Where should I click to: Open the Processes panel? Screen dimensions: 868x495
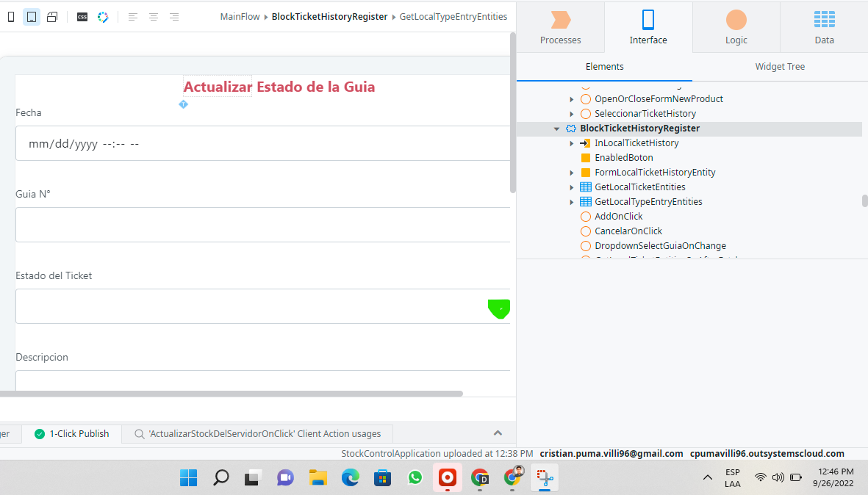coord(560,27)
